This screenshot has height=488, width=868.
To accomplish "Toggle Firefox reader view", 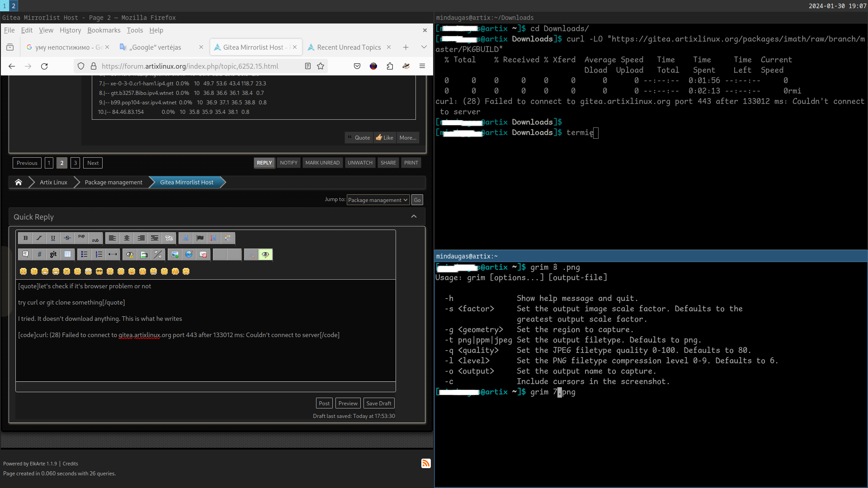I will click(x=308, y=66).
